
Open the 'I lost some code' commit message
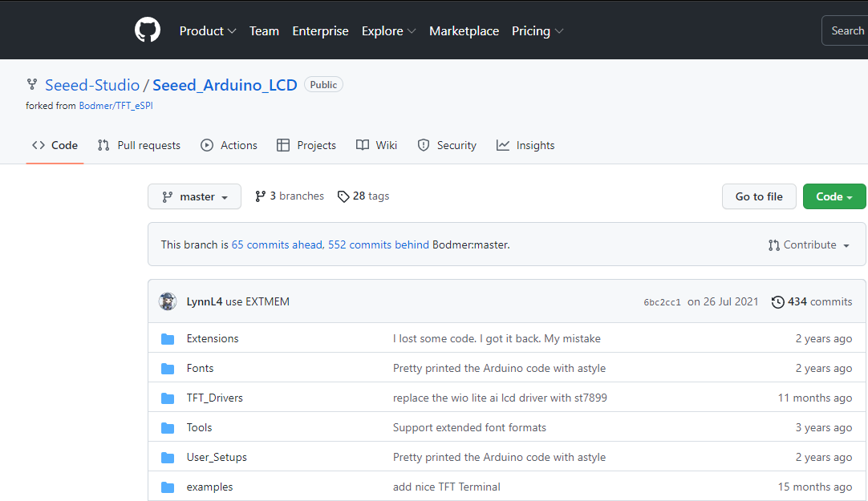coord(497,338)
